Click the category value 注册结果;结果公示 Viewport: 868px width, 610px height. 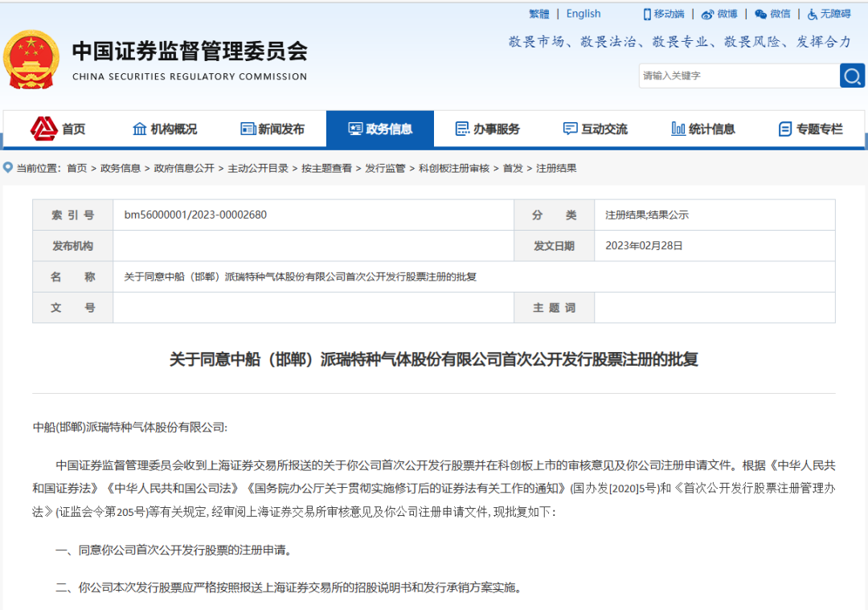[x=646, y=215]
